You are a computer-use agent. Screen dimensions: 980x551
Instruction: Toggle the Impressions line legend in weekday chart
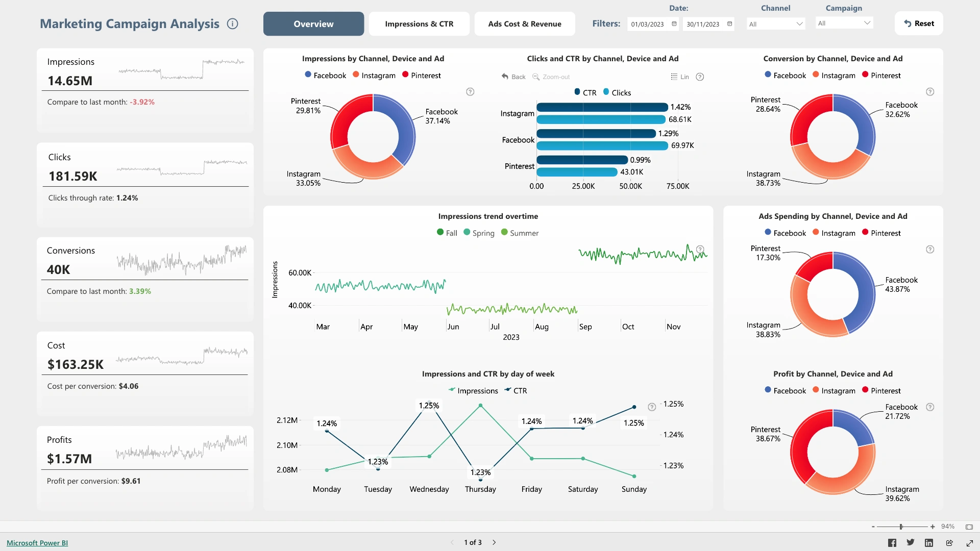pyautogui.click(x=473, y=391)
